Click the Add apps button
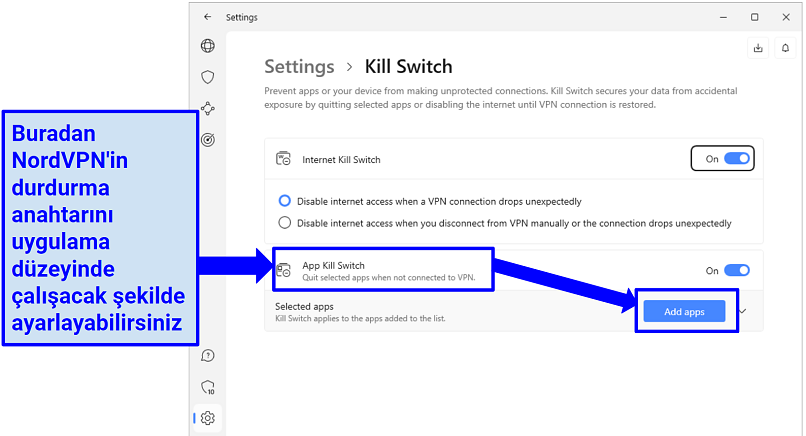806x436 pixels. (x=685, y=312)
